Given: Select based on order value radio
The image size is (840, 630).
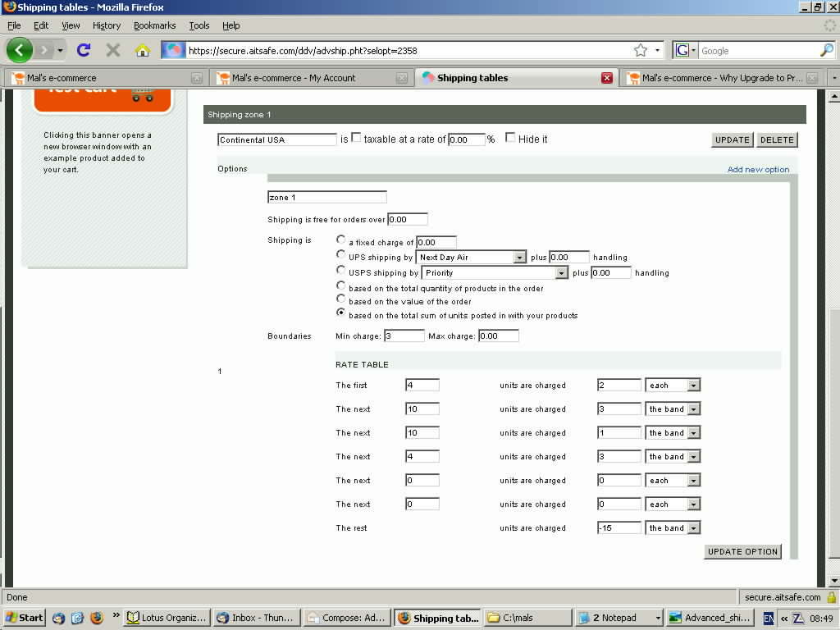Looking at the screenshot, I should pos(340,299).
